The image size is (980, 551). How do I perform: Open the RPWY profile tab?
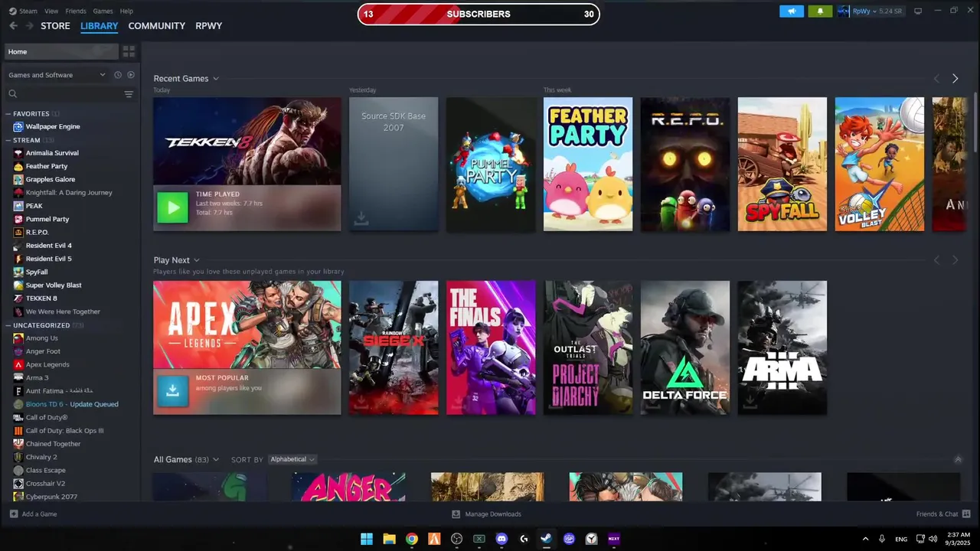(208, 26)
